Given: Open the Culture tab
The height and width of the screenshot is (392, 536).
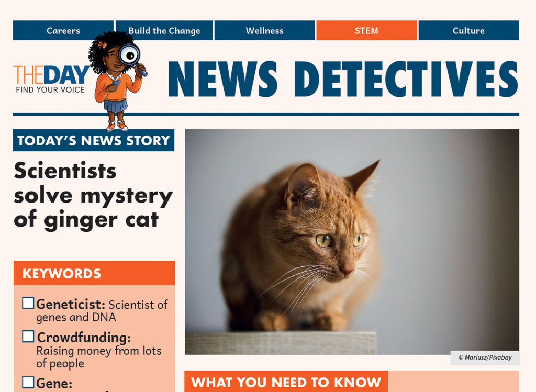Looking at the screenshot, I should tap(468, 30).
